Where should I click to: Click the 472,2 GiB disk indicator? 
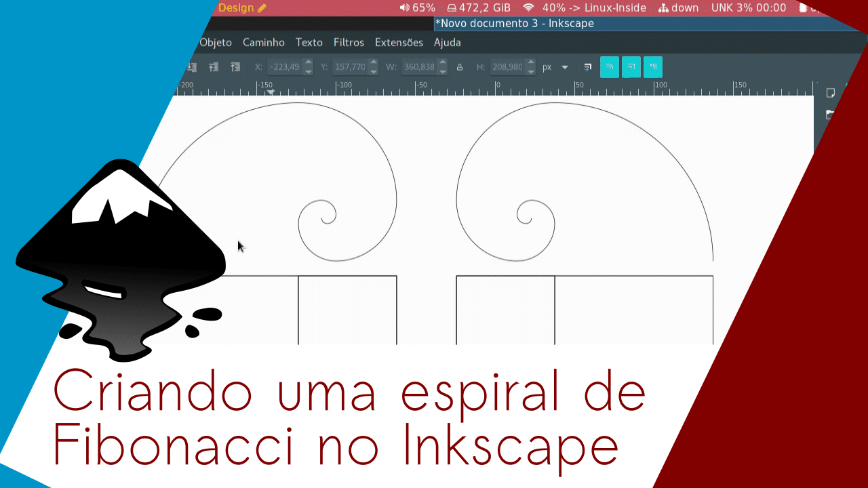tap(479, 7)
